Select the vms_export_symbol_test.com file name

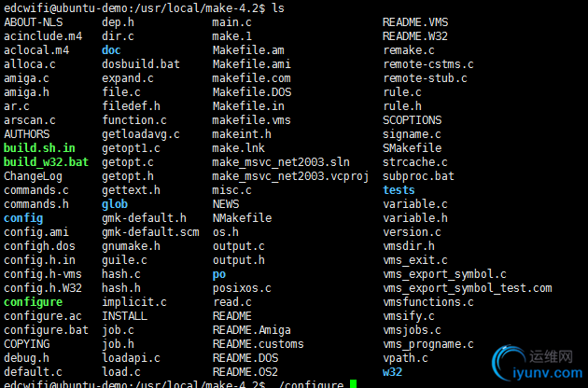(x=468, y=288)
